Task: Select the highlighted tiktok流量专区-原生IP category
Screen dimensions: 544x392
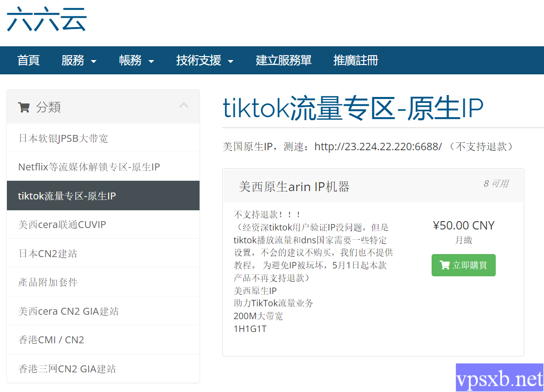Action: [x=67, y=196]
